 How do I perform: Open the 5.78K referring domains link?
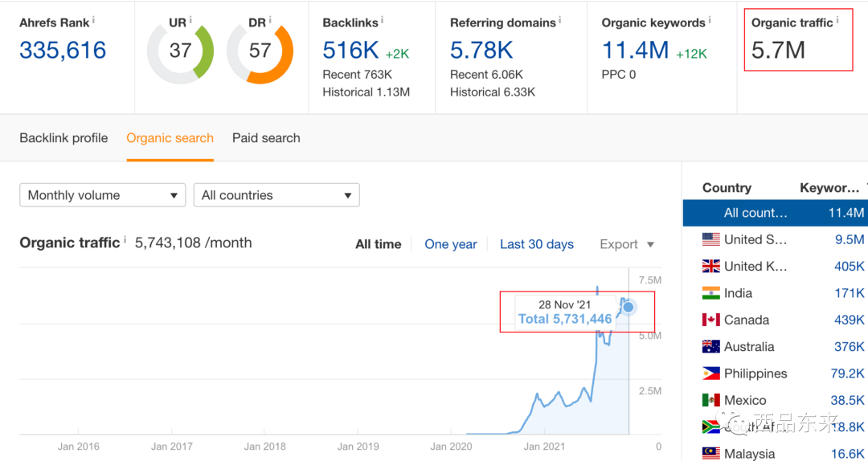point(481,51)
